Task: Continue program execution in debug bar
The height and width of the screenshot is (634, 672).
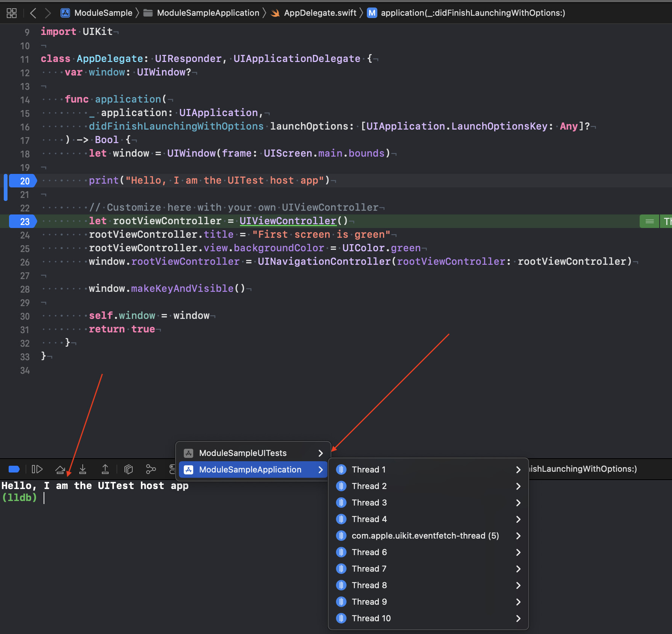Action: pos(37,469)
